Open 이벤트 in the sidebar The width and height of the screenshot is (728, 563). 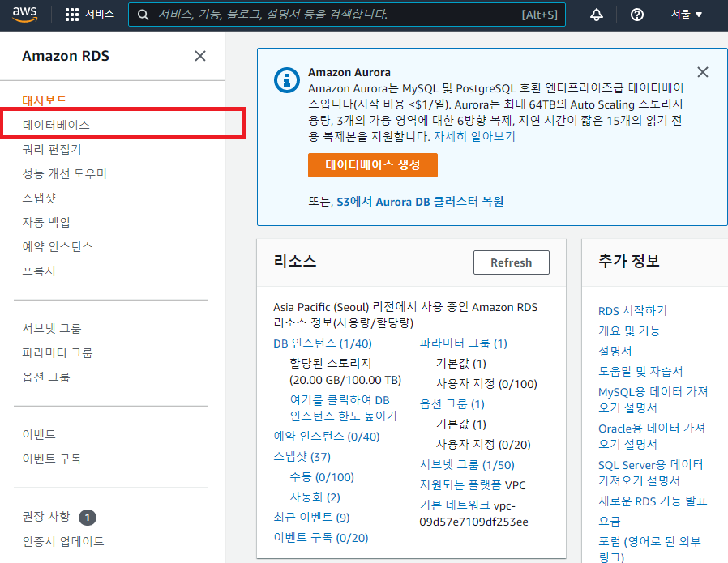click(39, 434)
